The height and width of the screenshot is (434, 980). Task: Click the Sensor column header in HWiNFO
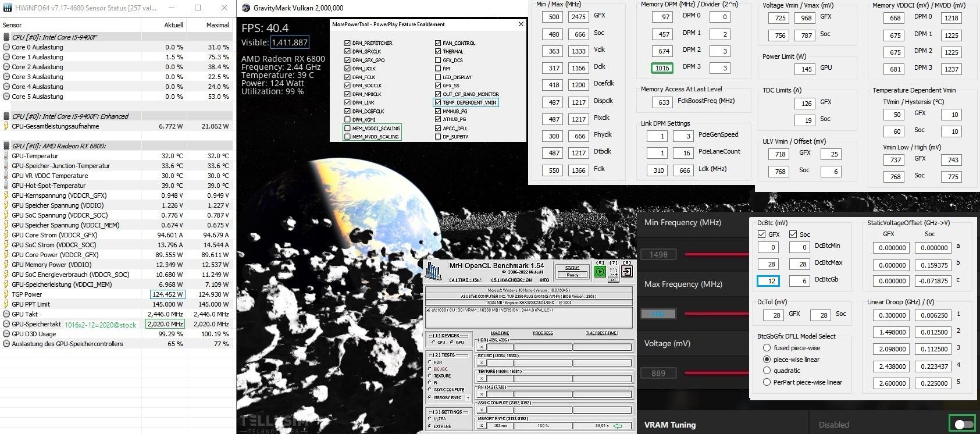(x=12, y=25)
